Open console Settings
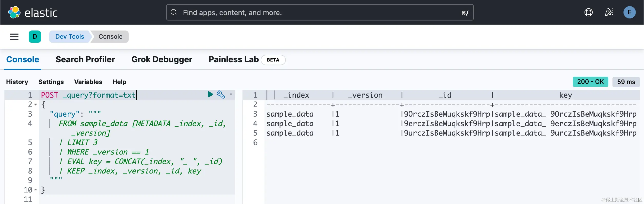The image size is (644, 204). tap(51, 82)
